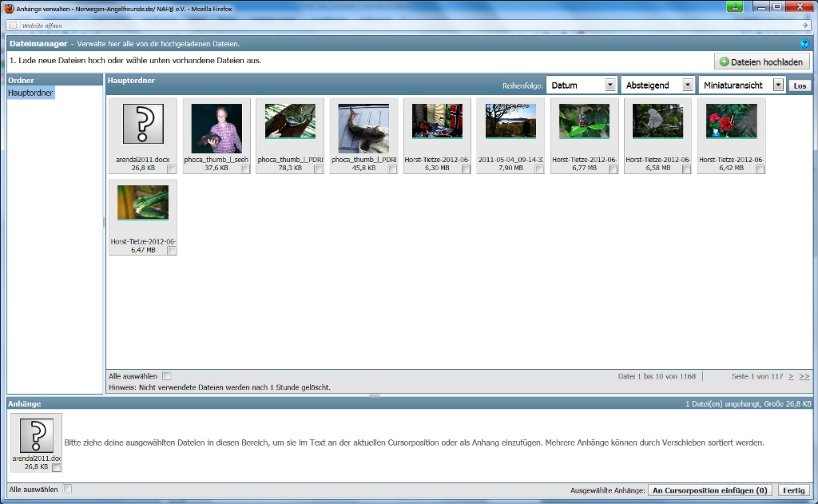Open the green snake image thumbnail

click(143, 203)
